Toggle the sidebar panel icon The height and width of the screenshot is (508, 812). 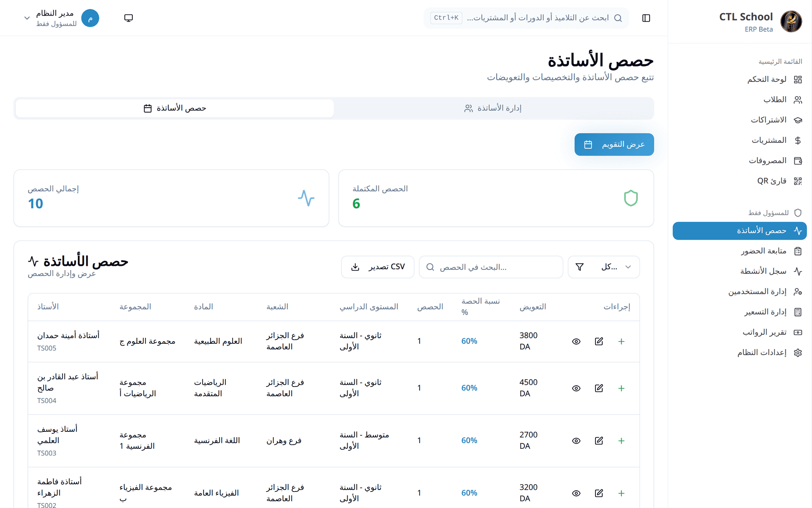click(646, 18)
